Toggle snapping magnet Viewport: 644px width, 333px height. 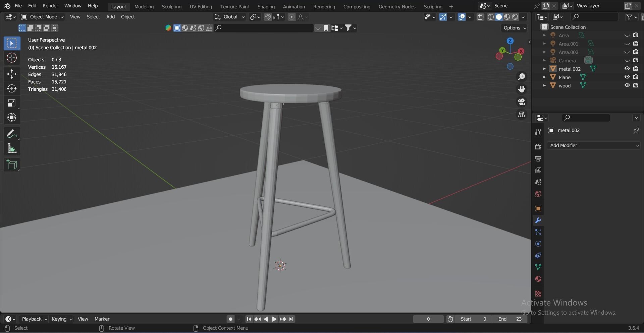coord(268,17)
